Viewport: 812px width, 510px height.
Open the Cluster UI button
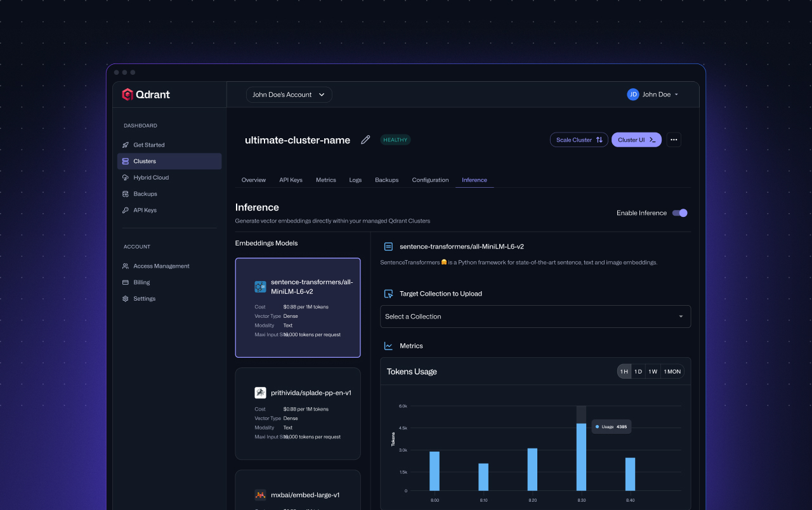click(x=636, y=140)
